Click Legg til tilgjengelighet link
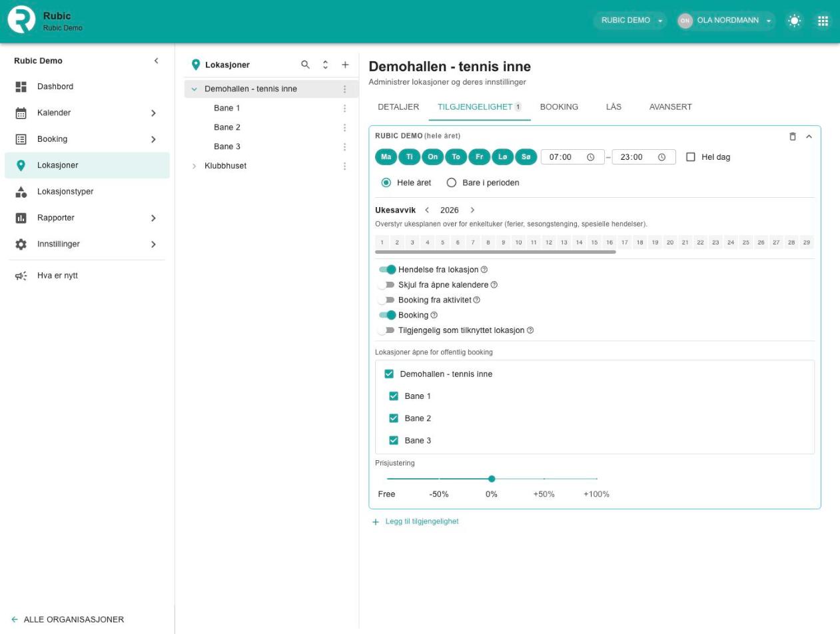The height and width of the screenshot is (634, 840). point(416,521)
